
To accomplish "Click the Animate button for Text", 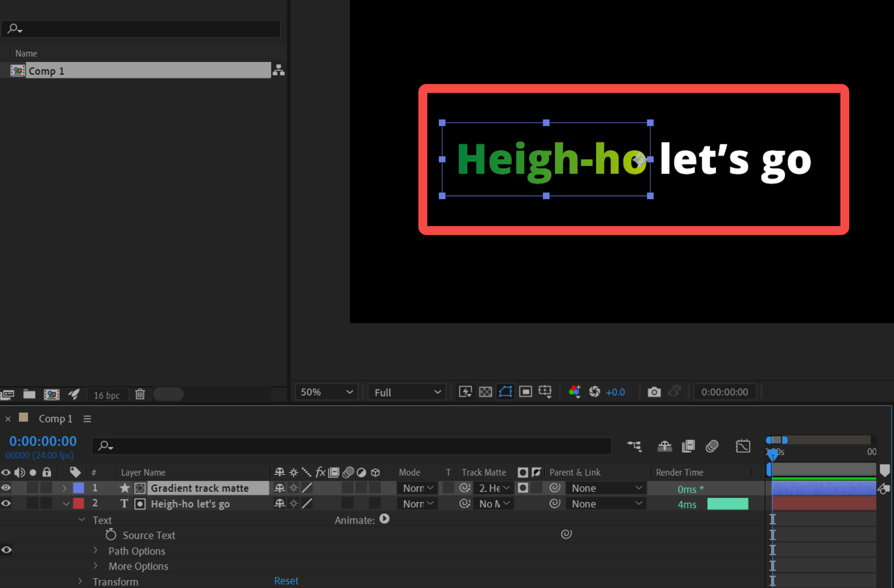I will 384,519.
